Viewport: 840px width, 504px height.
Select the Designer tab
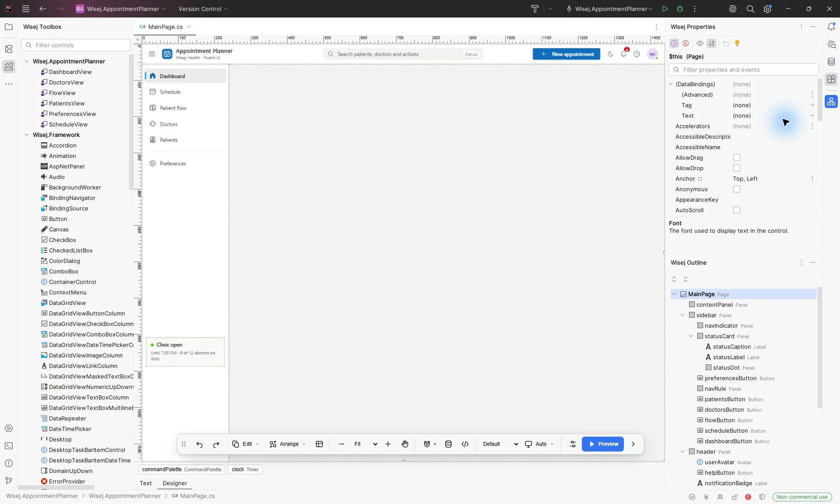pos(175,483)
